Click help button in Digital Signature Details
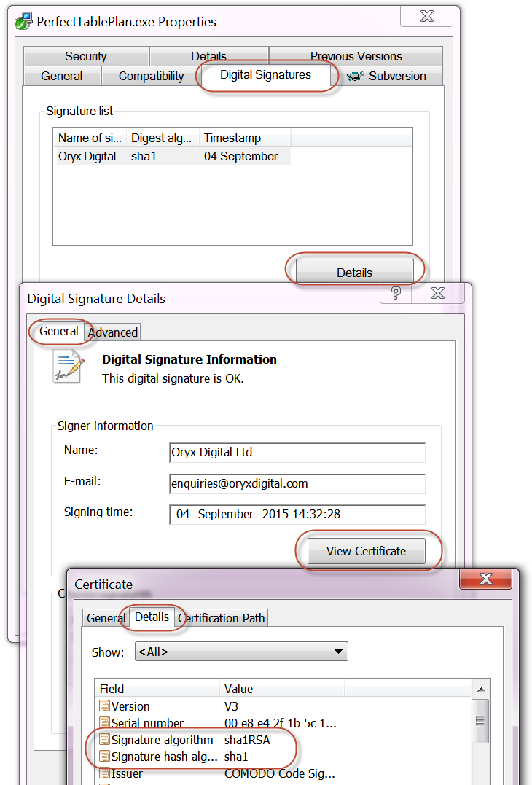The height and width of the screenshot is (785, 532). (x=396, y=293)
